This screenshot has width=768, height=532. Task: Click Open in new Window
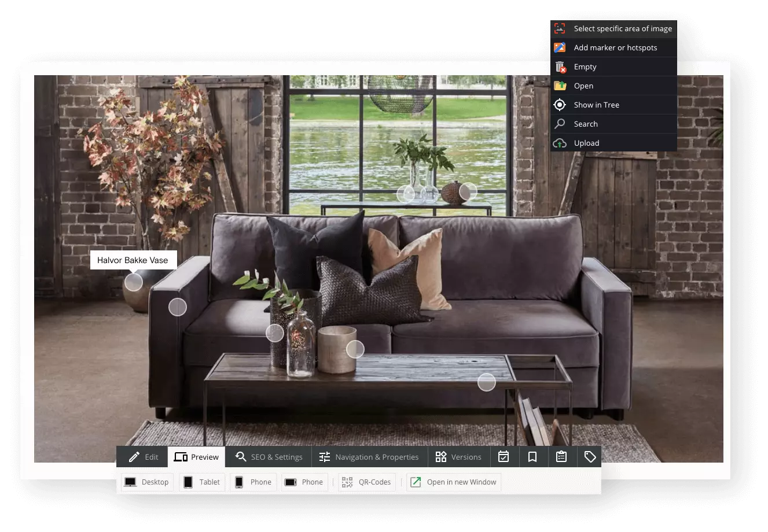click(454, 482)
